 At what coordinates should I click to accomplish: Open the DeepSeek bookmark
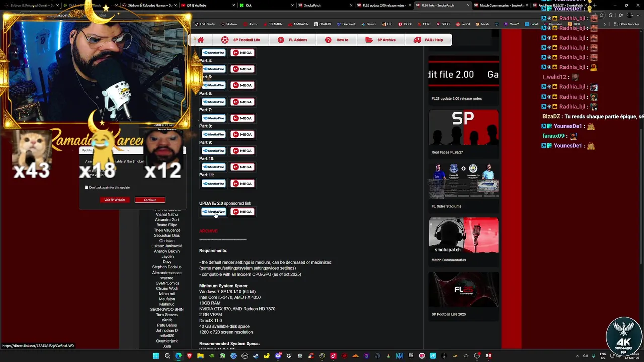(346, 24)
